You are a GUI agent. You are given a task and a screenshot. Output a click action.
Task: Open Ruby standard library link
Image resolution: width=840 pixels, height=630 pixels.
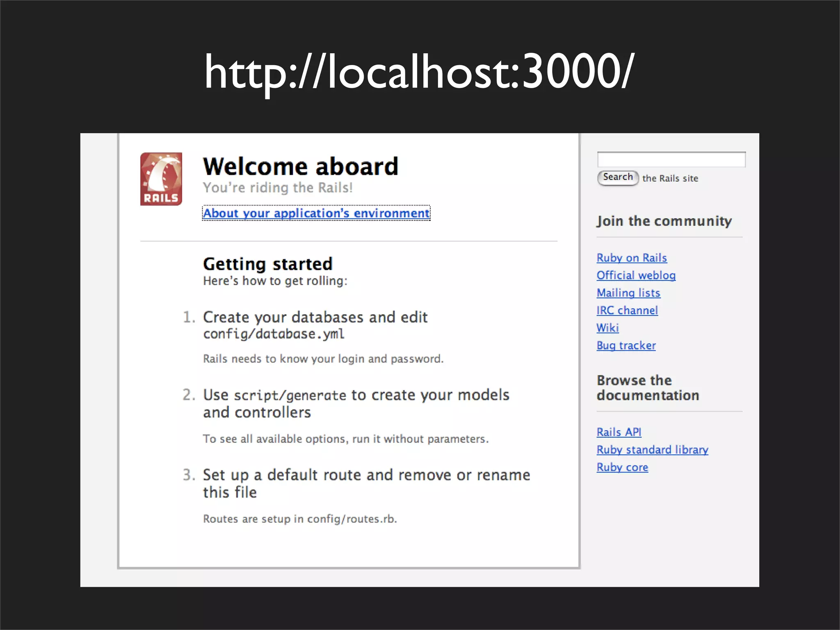652,450
